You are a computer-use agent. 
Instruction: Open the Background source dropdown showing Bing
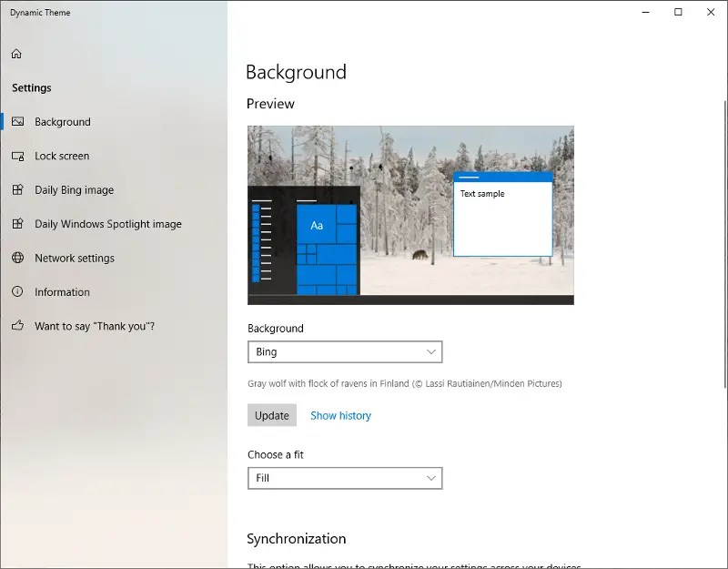[x=345, y=351]
